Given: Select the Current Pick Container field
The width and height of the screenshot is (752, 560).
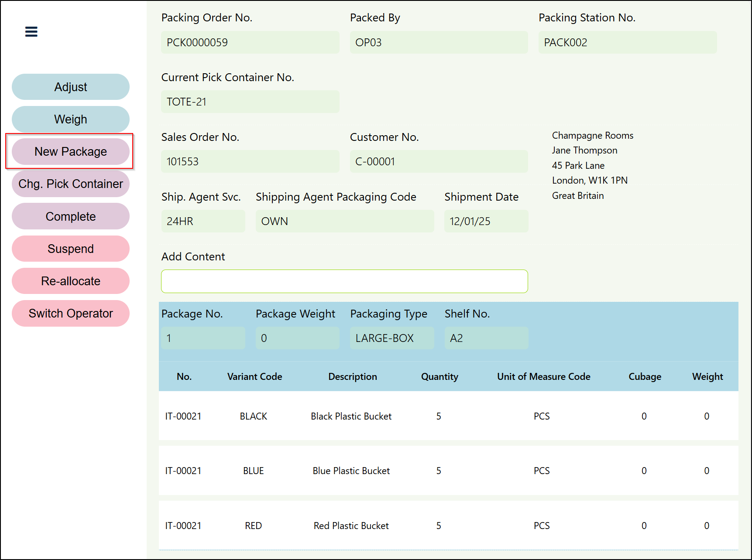Looking at the screenshot, I should [x=250, y=102].
